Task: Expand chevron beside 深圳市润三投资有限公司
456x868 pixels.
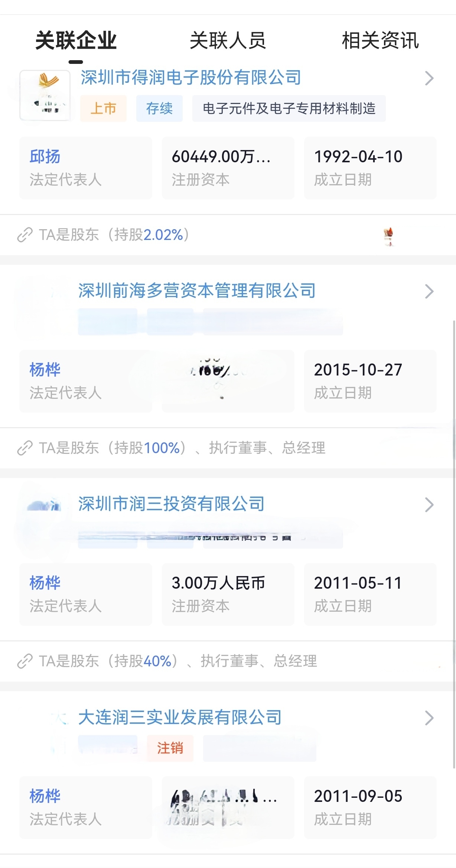Action: point(429,504)
